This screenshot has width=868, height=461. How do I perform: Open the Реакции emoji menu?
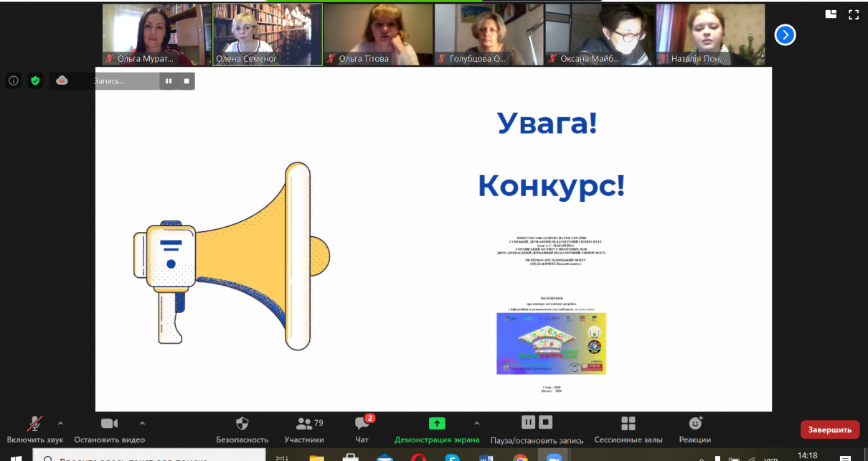(x=695, y=429)
